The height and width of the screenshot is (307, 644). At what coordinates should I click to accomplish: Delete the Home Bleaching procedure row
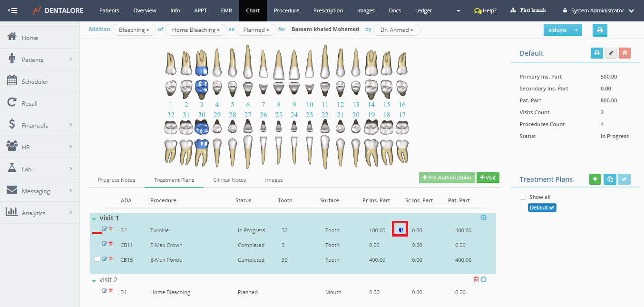[111, 291]
